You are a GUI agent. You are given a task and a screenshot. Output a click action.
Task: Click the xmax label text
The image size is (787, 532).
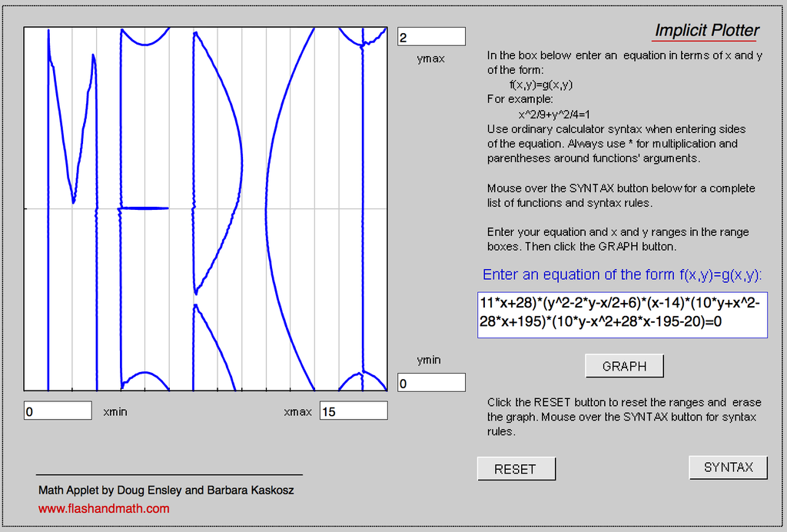297,411
